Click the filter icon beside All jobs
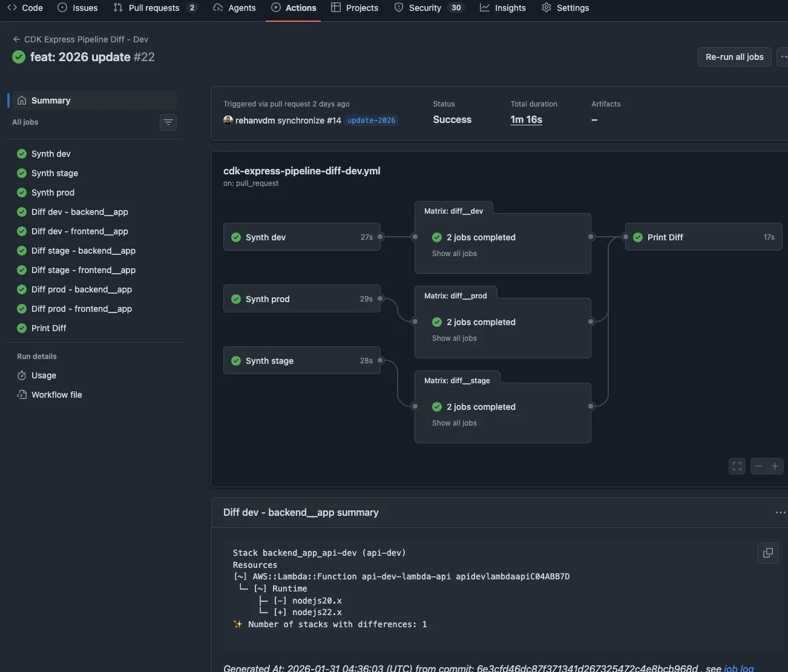Viewport: 788px width, 672px height. coord(168,122)
